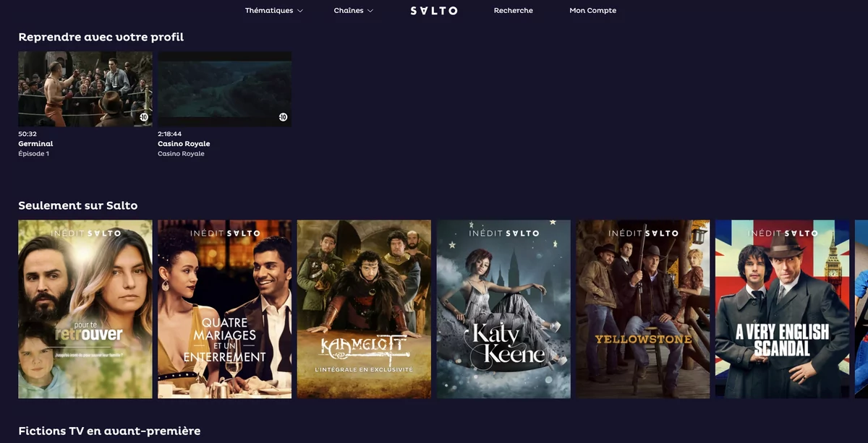Image resolution: width=868 pixels, height=443 pixels.
Task: Open the Pour te retrouver poster
Action: 85,309
